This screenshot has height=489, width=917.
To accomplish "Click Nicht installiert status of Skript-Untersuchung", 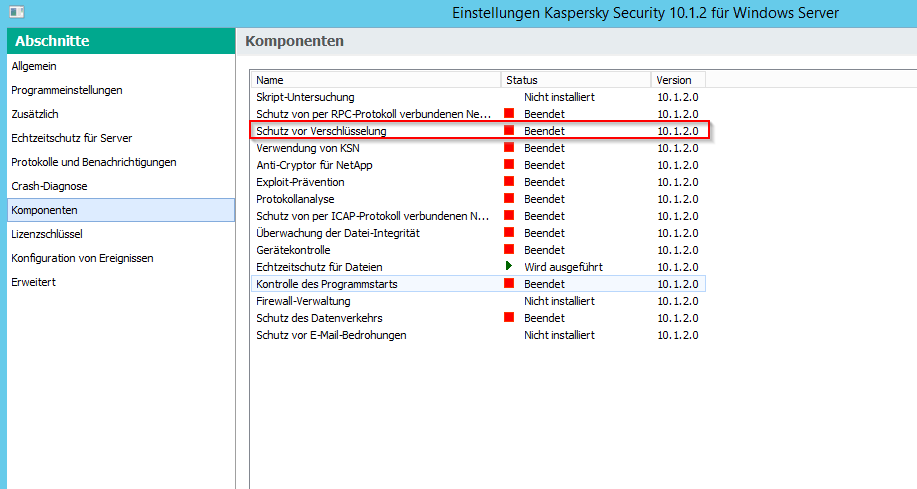I will tap(559, 97).
